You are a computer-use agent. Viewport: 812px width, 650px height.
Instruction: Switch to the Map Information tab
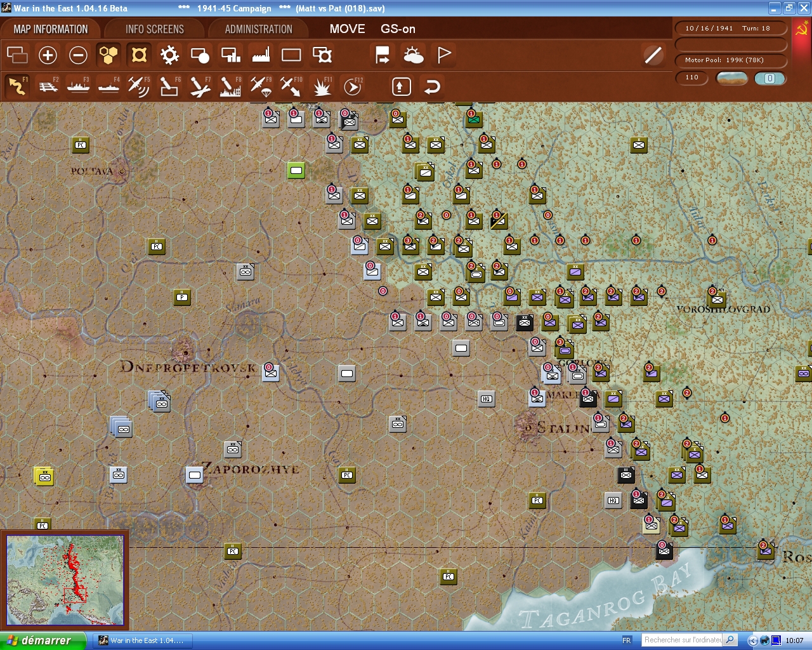[x=51, y=29]
